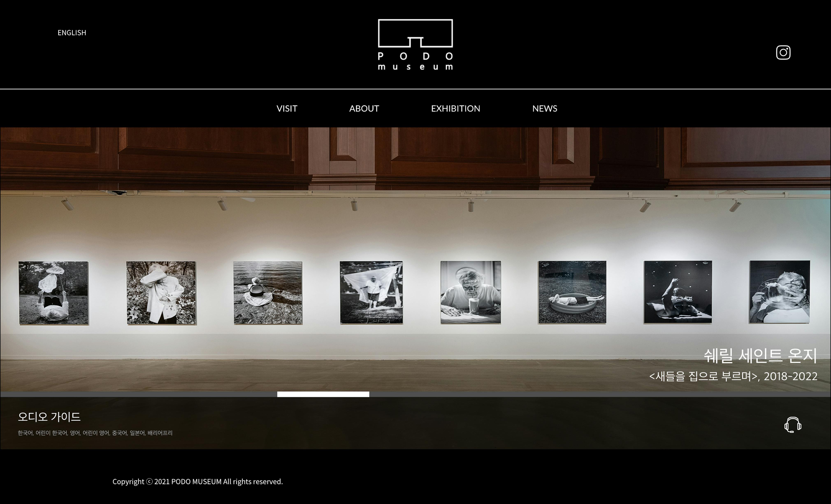This screenshot has height=504, width=831.
Task: Open the Instagram icon link
Action: click(x=783, y=53)
